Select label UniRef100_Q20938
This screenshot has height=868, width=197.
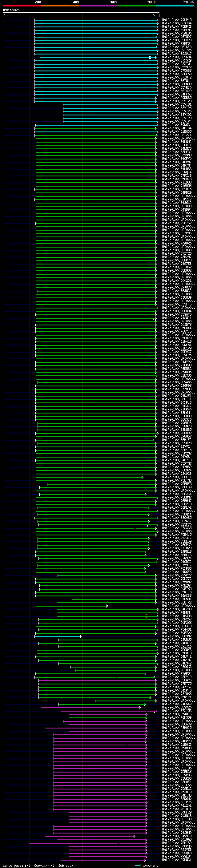tap(177, 474)
